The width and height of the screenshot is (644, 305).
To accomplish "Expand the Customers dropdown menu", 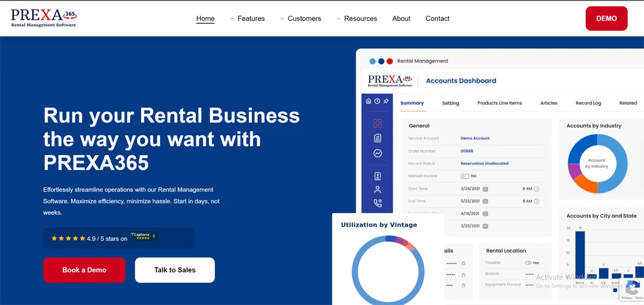I will [300, 19].
